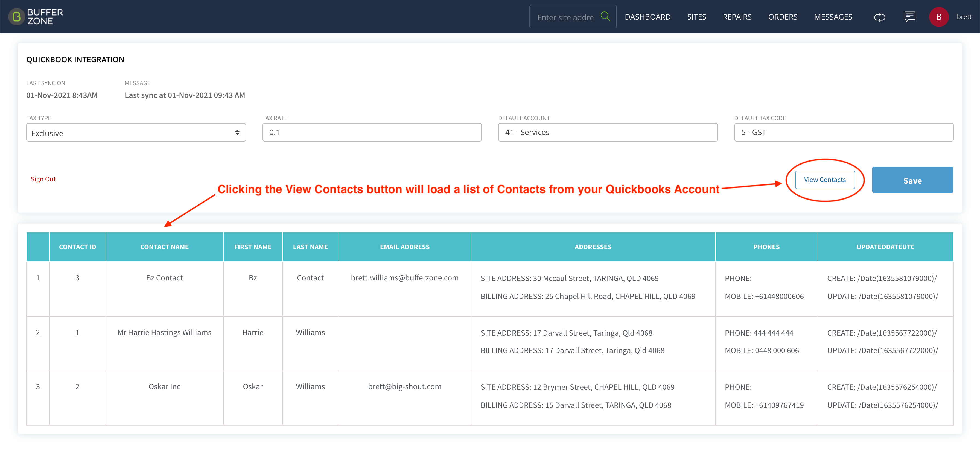
Task: Open the Repairs menu item
Action: pos(737,17)
